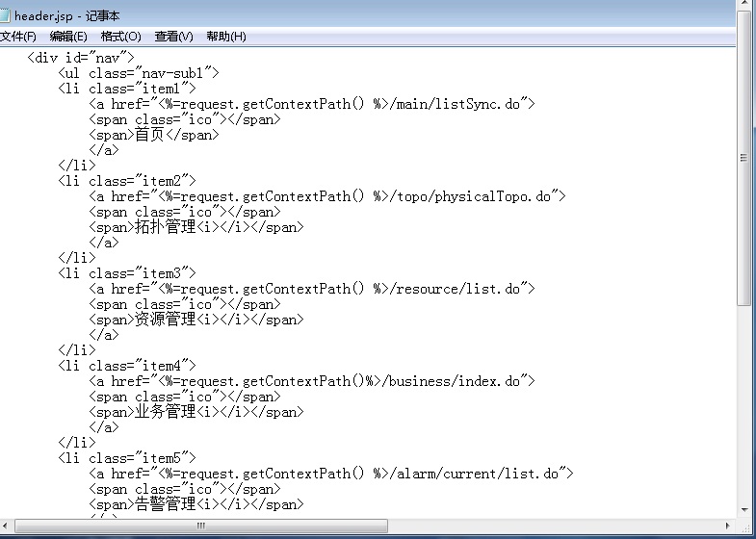Click the down arrow of the right vertical scrollbar
The height and width of the screenshot is (539, 756).
(744, 510)
